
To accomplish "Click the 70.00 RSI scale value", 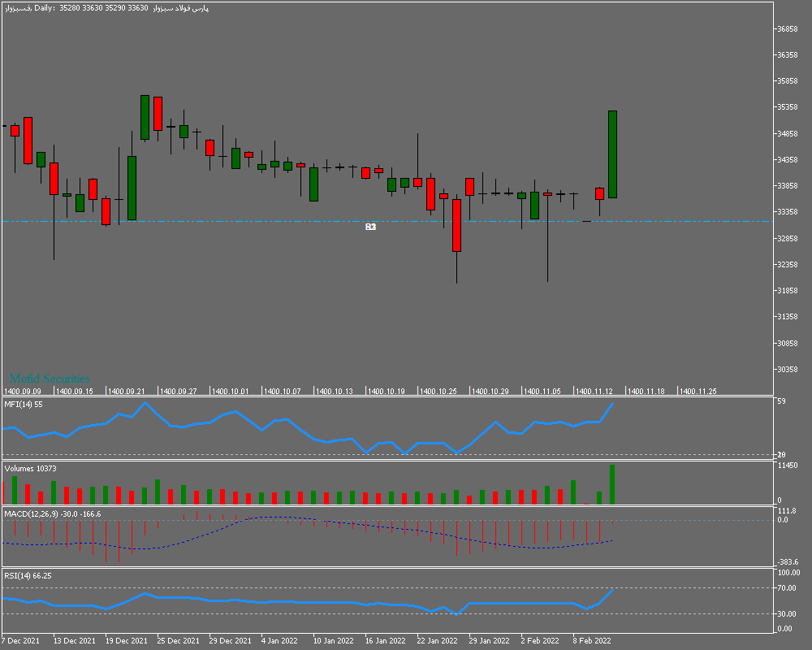I will (x=787, y=588).
